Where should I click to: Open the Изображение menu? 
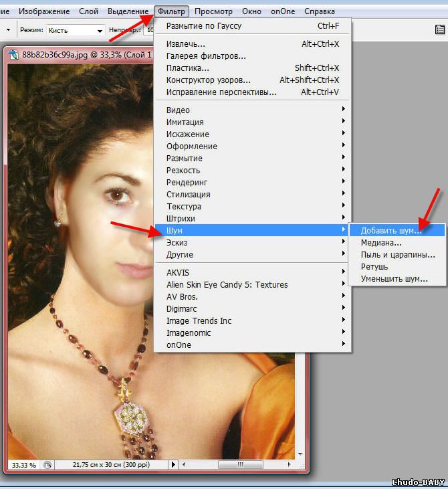(44, 11)
